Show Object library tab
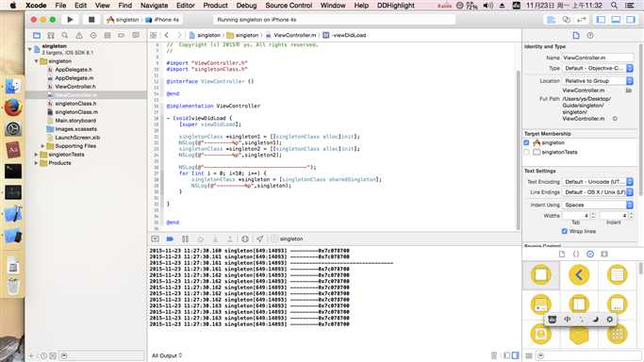This screenshot has height=362, width=644. coord(590,254)
